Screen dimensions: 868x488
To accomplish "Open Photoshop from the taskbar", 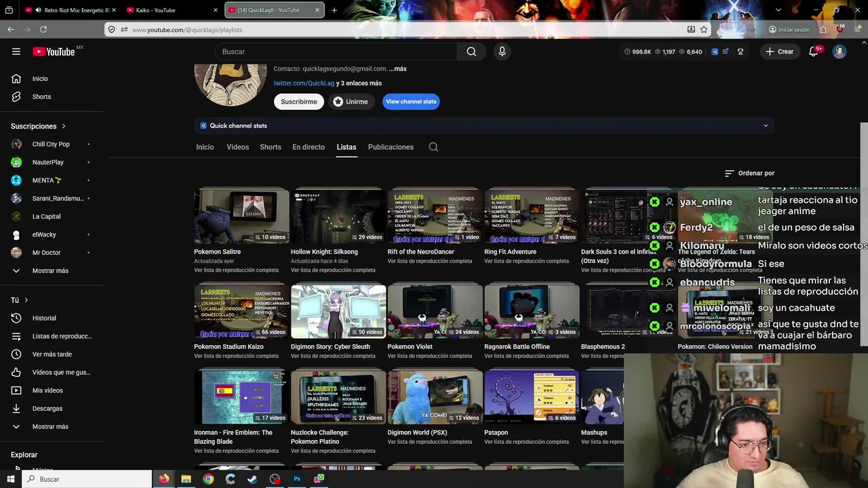I will [x=297, y=479].
